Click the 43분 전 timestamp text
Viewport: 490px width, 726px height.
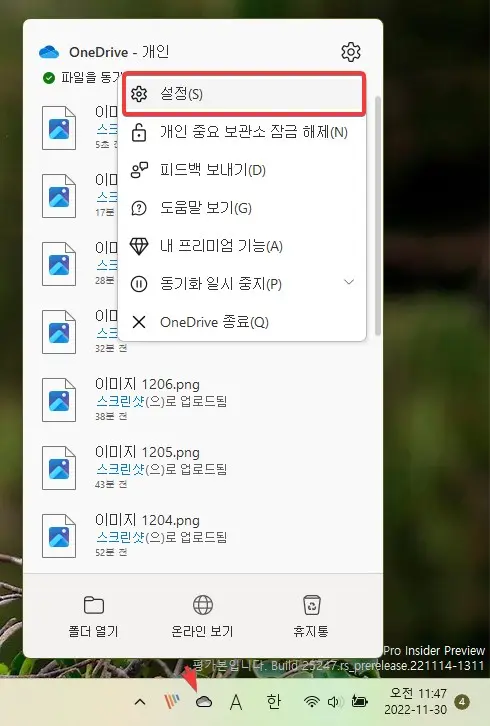(x=111, y=484)
